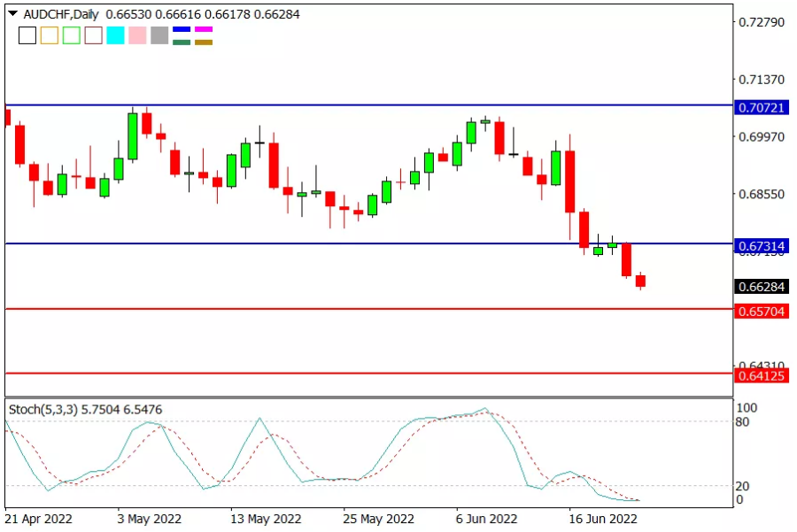Expand the AUDCHF,Daily chart dropdown triangle

coord(12,13)
